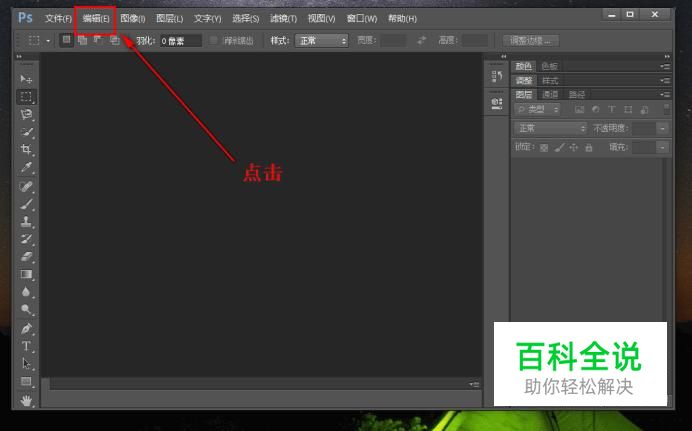
Task: Open the 滤镜(T) menu
Action: (x=283, y=19)
